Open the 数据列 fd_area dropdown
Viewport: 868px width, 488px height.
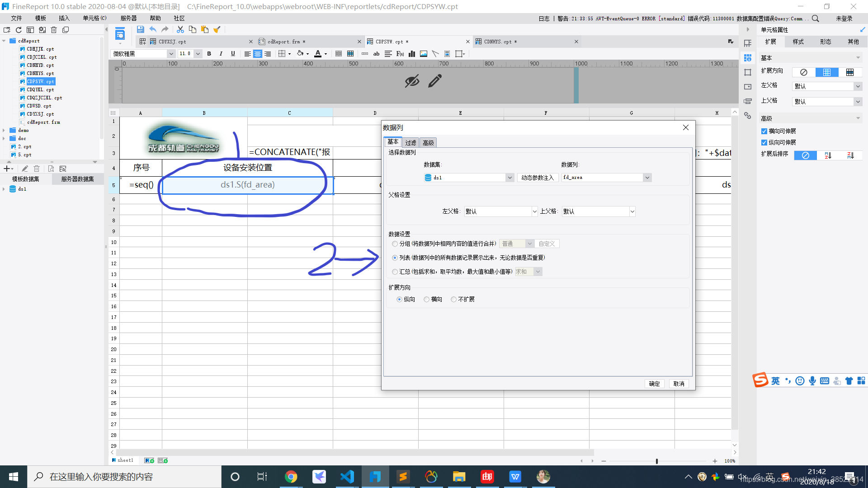coord(647,178)
